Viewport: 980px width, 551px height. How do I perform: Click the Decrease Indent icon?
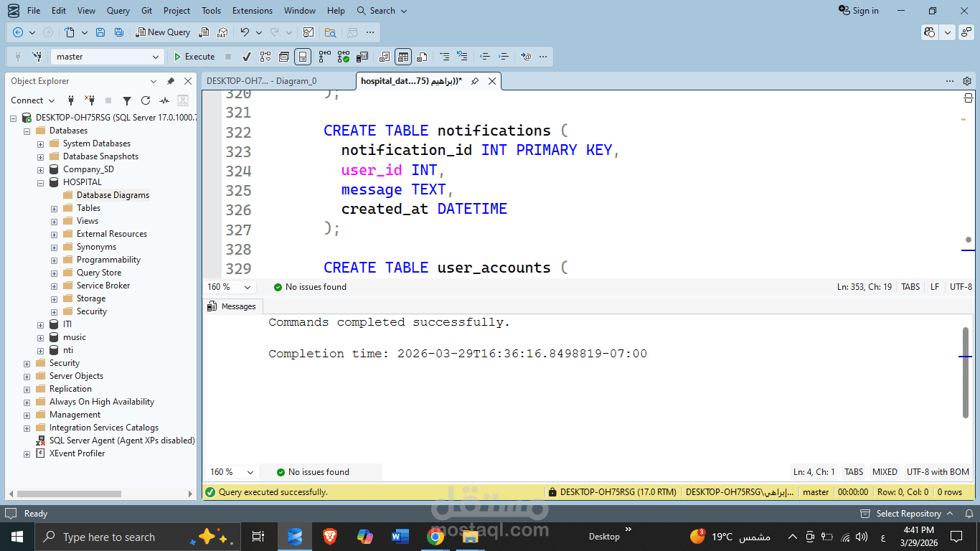point(485,57)
